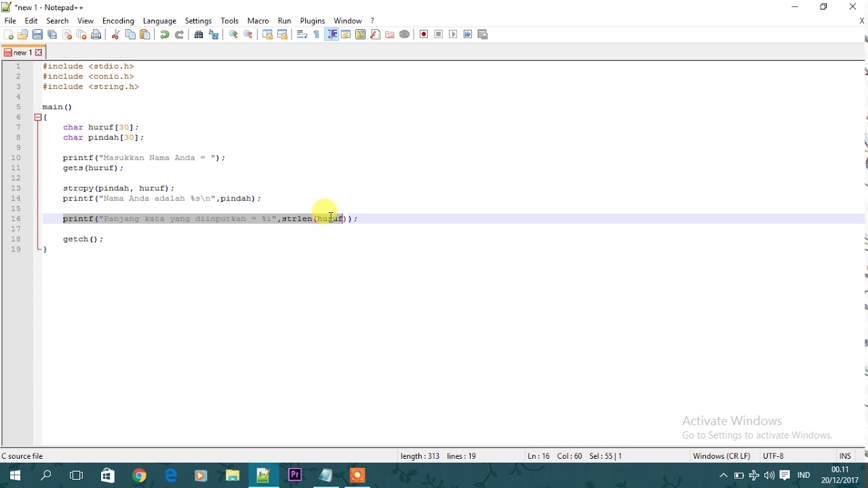
Task: Click line number 10 in the margin
Action: pos(16,158)
